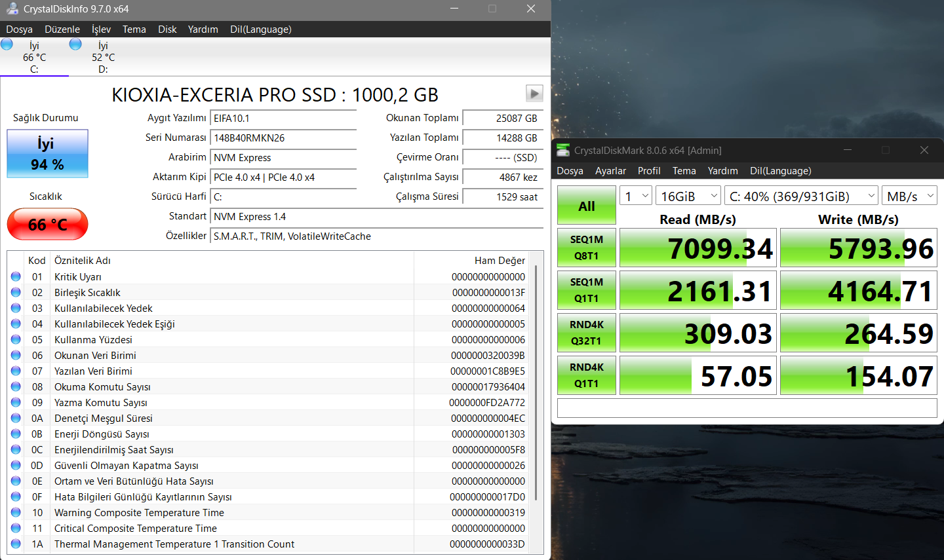Click the 66 °C temperature indicator
The width and height of the screenshot is (944, 560).
[x=47, y=224]
